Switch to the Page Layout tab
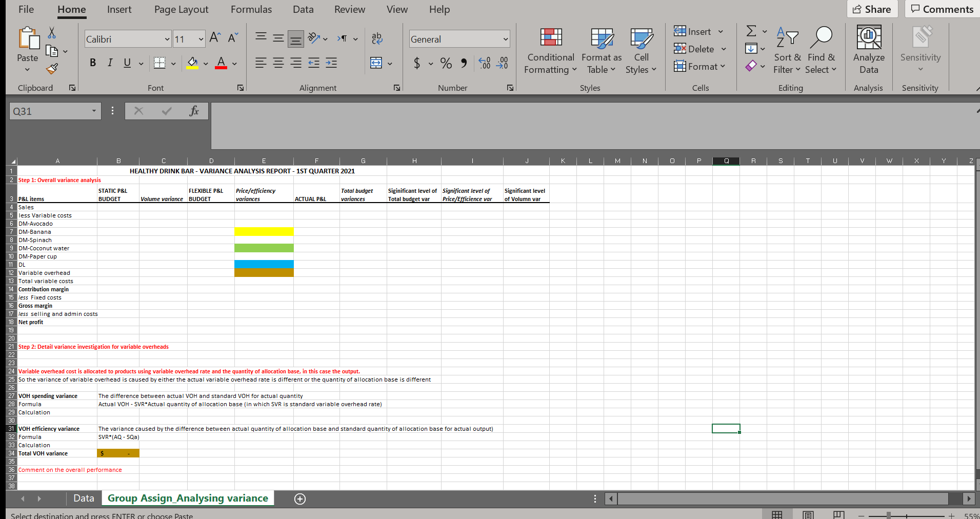Image resolution: width=980 pixels, height=519 pixels. point(182,9)
